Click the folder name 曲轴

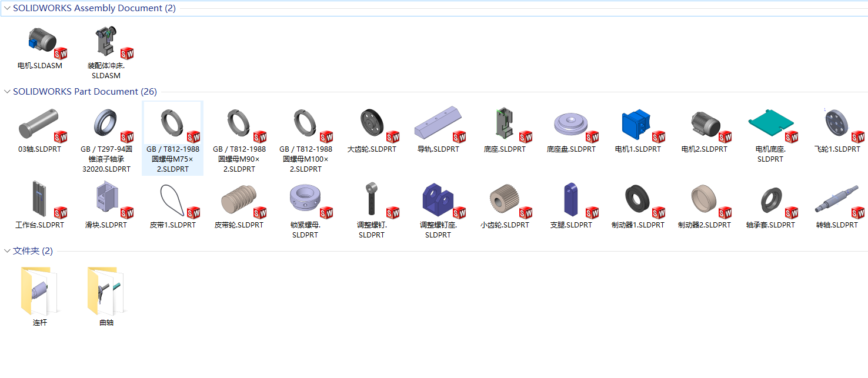(x=106, y=322)
